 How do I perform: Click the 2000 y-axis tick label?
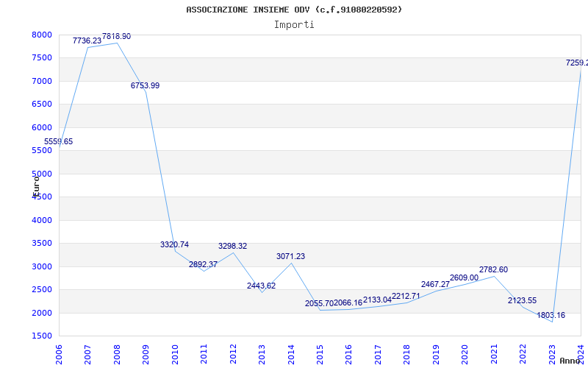(x=42, y=313)
